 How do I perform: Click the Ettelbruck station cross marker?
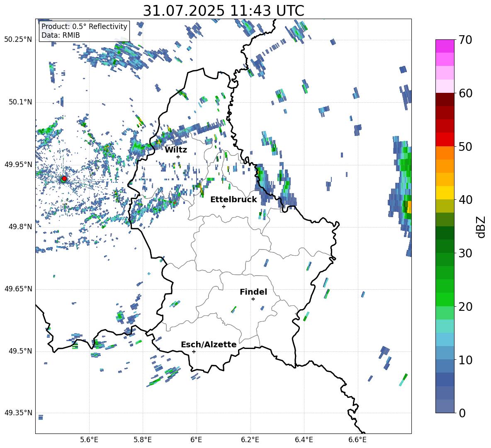point(224,206)
